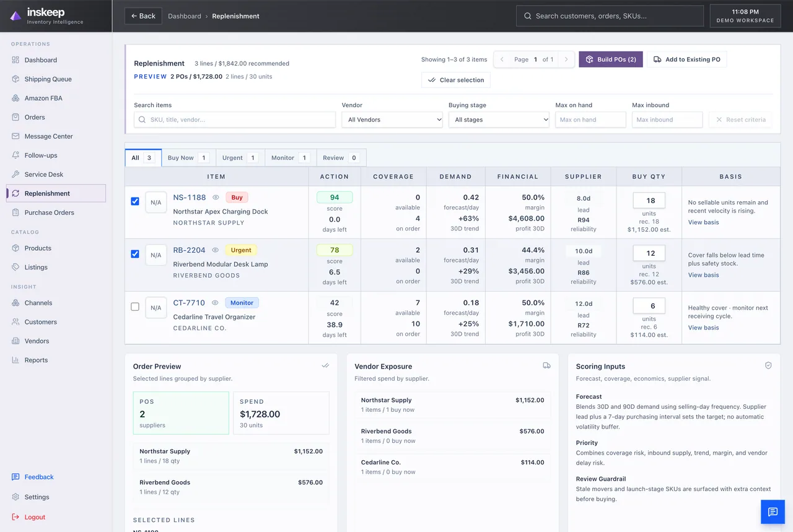Toggle eye icon next to NS-1188
The height and width of the screenshot is (532, 793).
pos(216,198)
